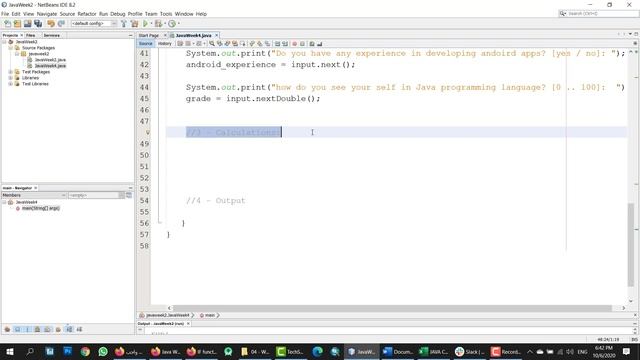
Task: Click the Profile Project toolbar icon
Action: [172, 24]
